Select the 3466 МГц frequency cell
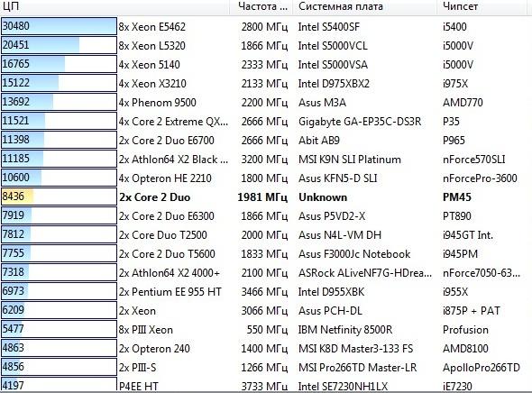 pyautogui.click(x=264, y=292)
